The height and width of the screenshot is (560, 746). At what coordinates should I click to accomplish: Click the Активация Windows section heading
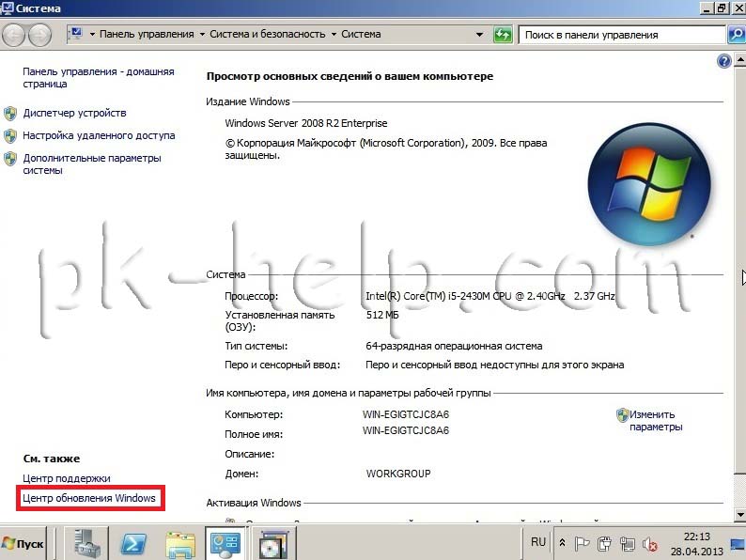(254, 503)
